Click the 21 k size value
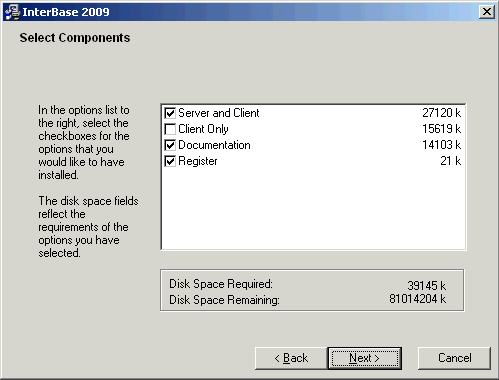Viewport: 499px width, 380px height. coord(451,161)
